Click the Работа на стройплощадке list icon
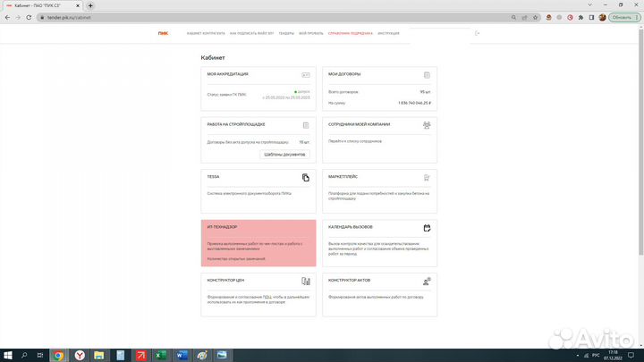 (x=306, y=125)
